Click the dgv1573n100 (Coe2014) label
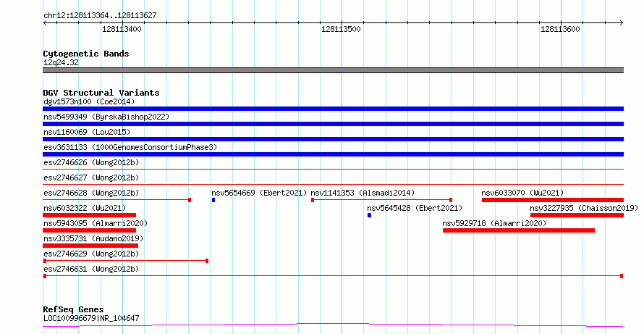The height and width of the screenshot is (334, 644). pyautogui.click(x=89, y=101)
